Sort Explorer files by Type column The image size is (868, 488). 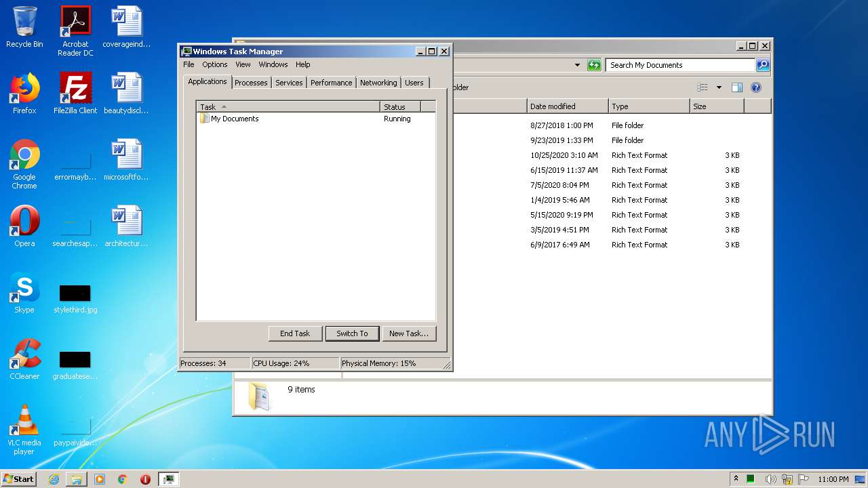click(649, 106)
